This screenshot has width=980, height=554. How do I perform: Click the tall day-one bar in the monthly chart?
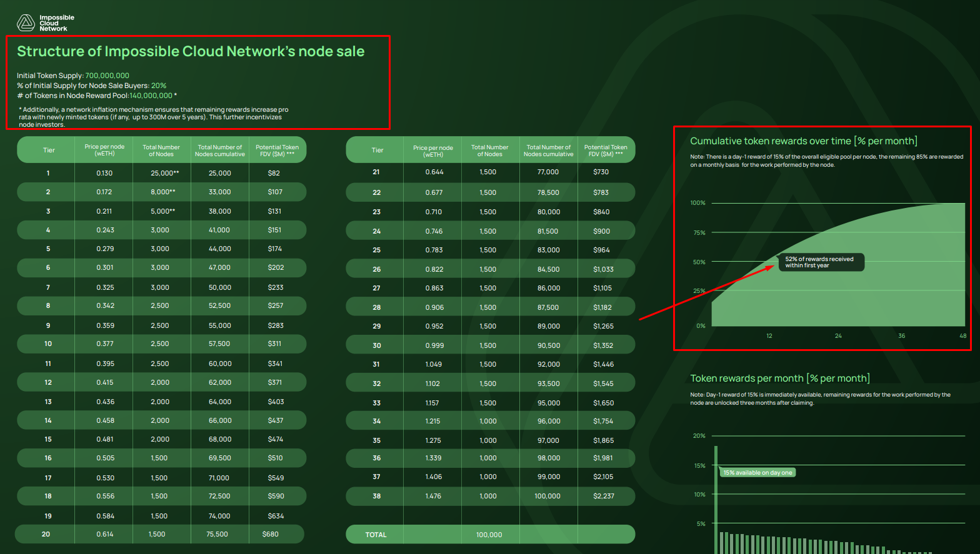point(716,500)
